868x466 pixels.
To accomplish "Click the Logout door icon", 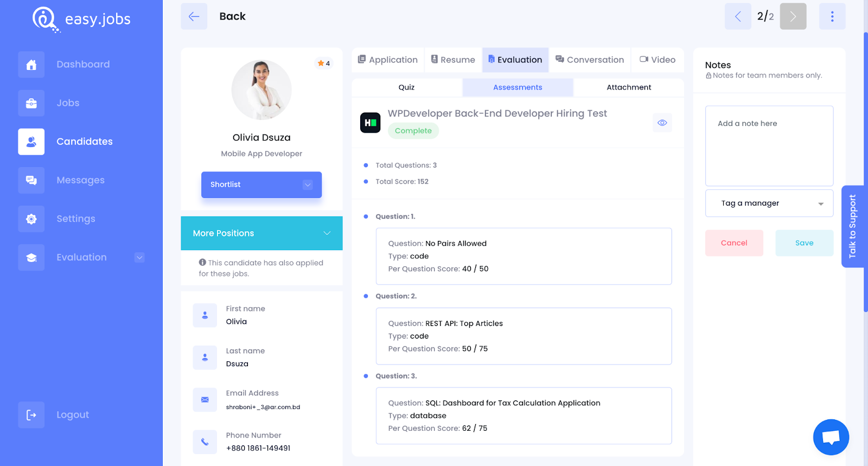I will 31,415.
